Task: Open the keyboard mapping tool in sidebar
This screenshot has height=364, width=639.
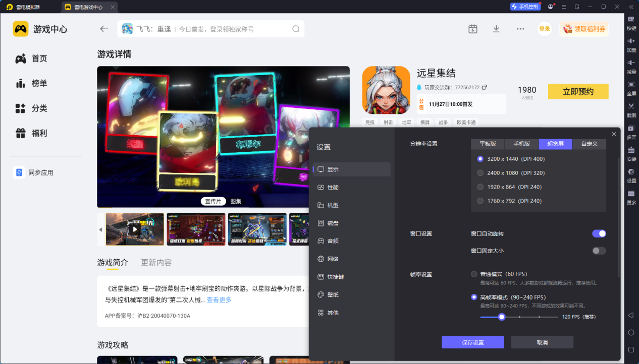Action: [x=631, y=19]
